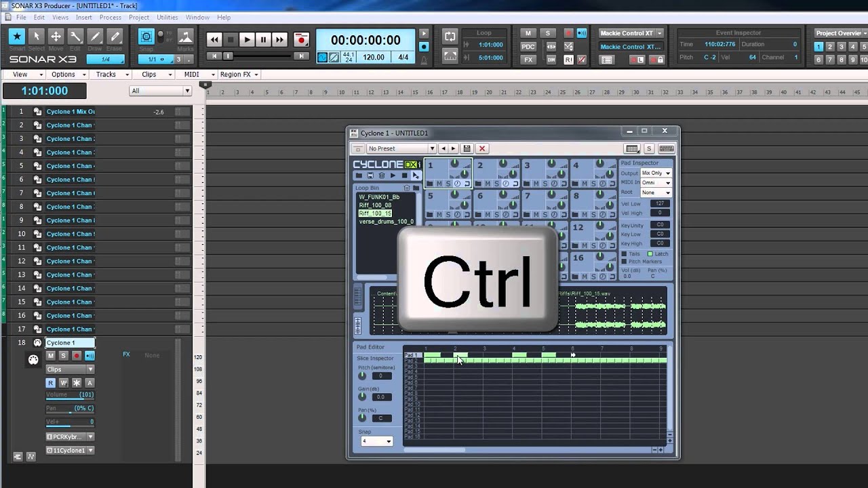Adjust the track 18 Pan slider
The height and width of the screenshot is (488, 868).
coord(70,409)
